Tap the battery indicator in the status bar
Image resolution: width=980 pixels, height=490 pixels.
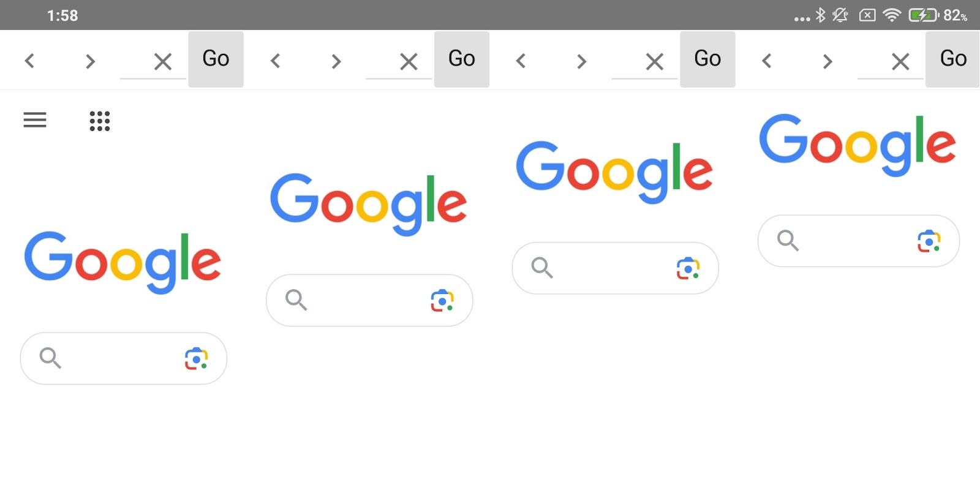click(922, 15)
